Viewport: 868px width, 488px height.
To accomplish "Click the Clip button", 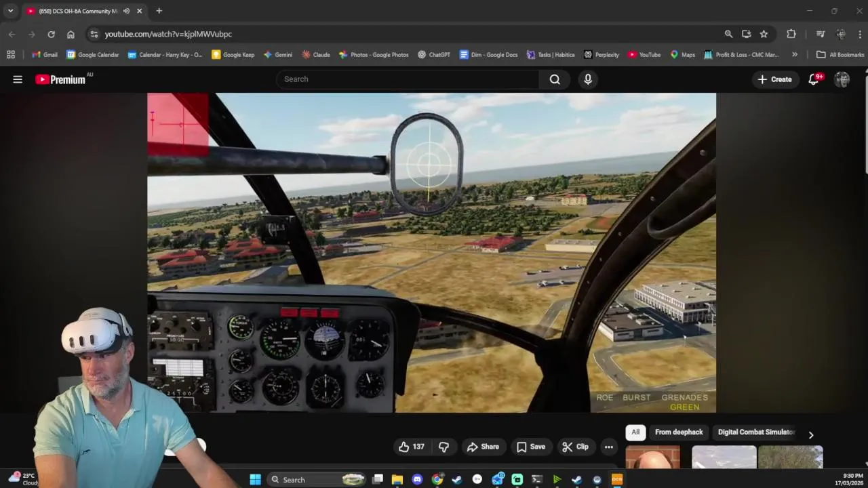I will click(576, 447).
